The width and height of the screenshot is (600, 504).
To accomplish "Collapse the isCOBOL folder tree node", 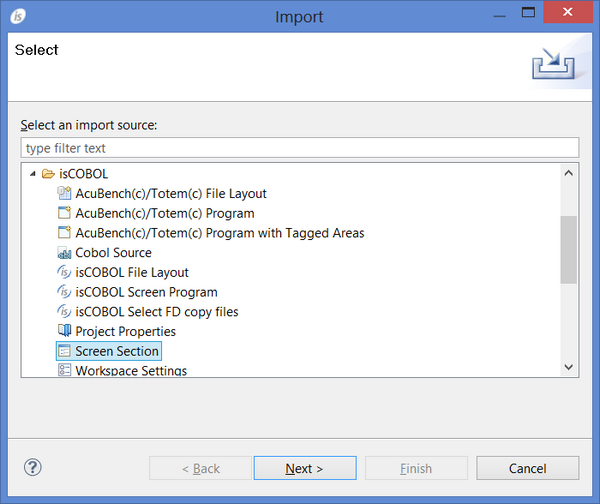I will coord(32,174).
